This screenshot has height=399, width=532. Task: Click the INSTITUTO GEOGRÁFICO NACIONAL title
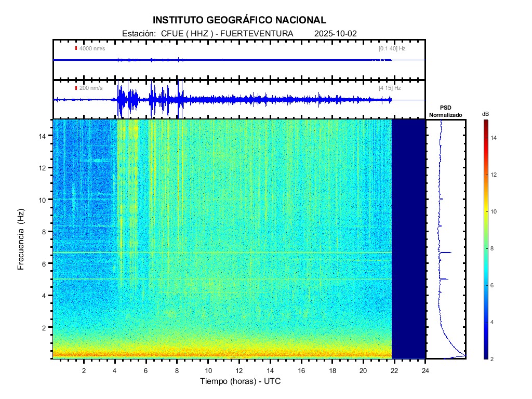tap(240, 20)
